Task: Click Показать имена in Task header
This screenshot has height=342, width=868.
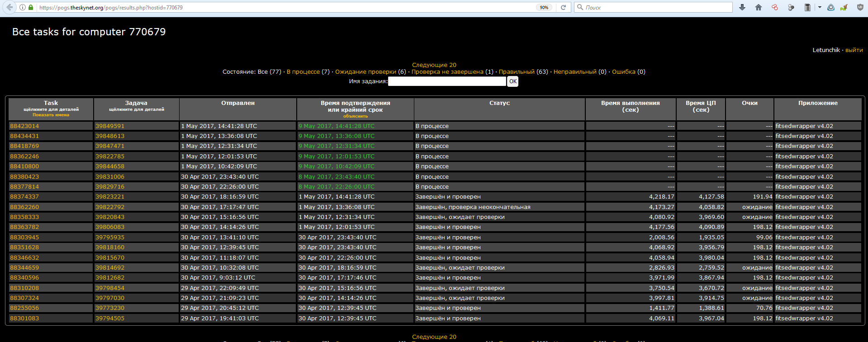Action: (51, 115)
